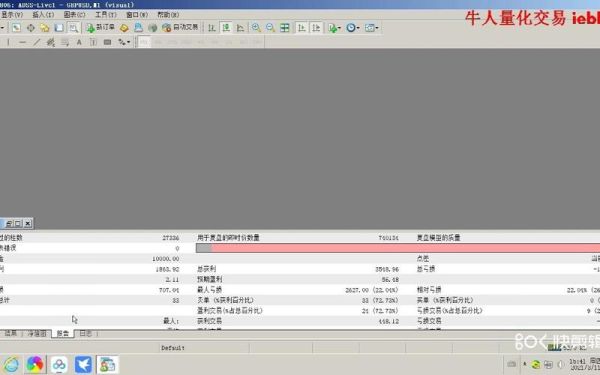Click the 最大亏损 label in middle column
The width and height of the screenshot is (600, 375).
tap(210, 290)
